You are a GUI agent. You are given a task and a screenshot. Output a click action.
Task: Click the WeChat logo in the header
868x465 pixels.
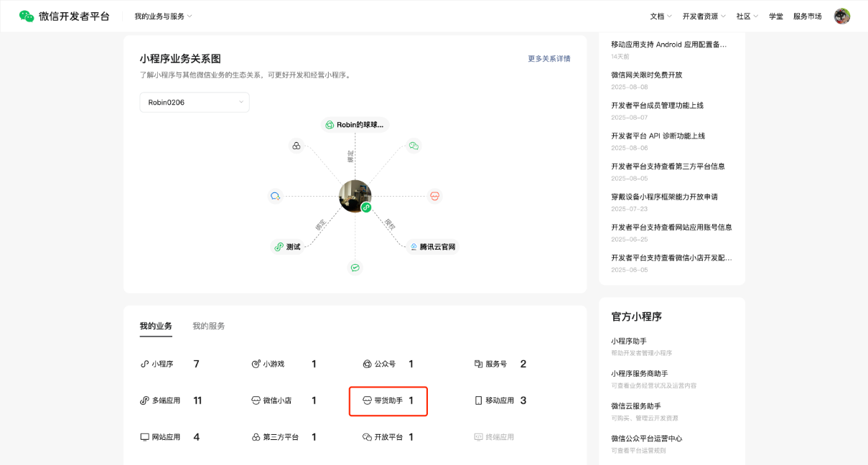[x=27, y=16]
